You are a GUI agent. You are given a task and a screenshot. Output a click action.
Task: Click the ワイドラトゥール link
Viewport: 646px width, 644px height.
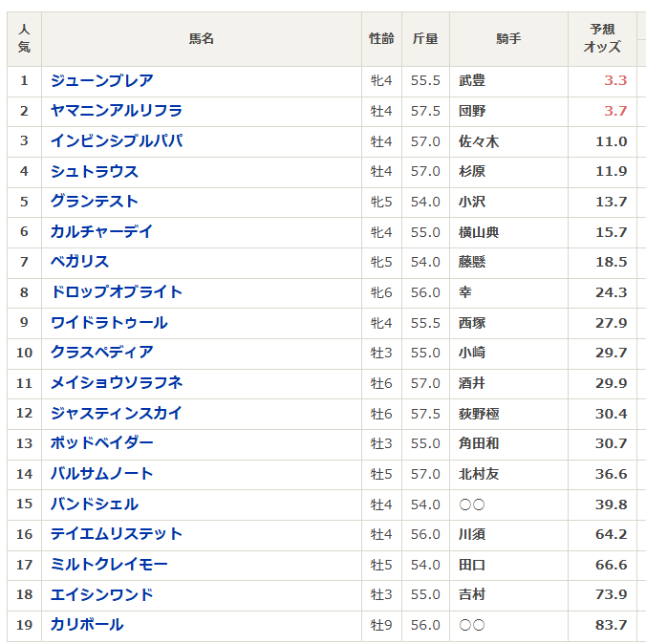click(x=109, y=323)
